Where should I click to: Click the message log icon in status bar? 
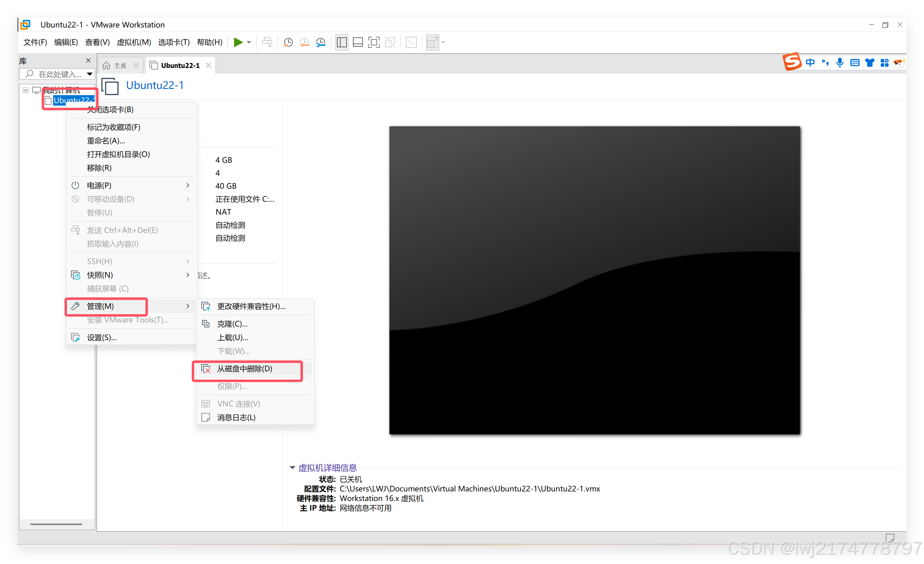[x=890, y=538]
